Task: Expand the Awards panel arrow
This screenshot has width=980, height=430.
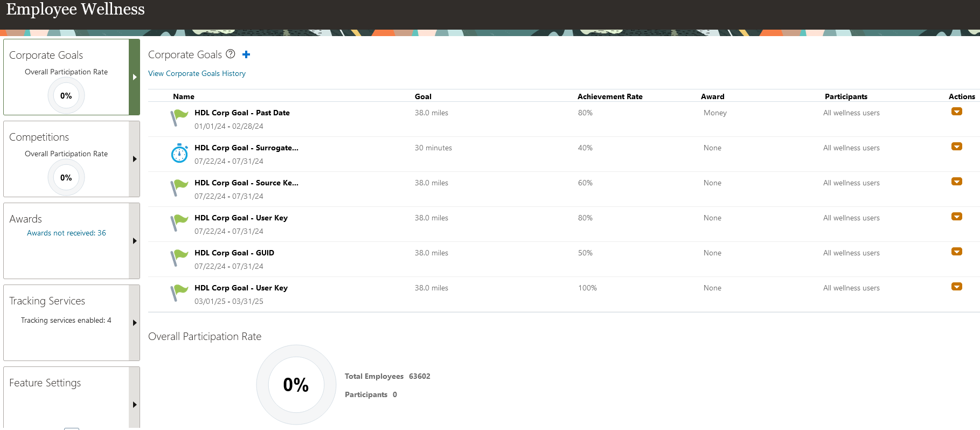Action: pyautogui.click(x=135, y=241)
